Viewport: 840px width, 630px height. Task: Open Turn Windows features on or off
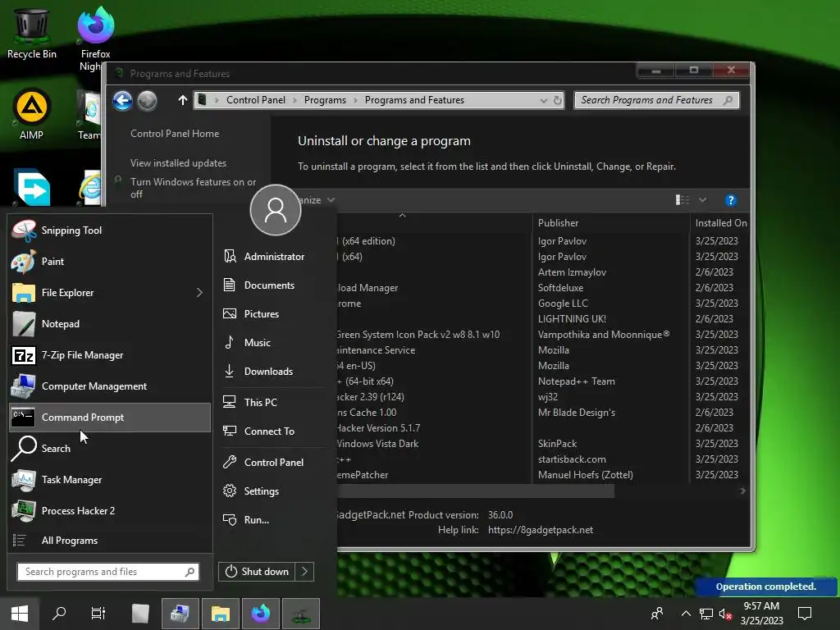tap(194, 188)
